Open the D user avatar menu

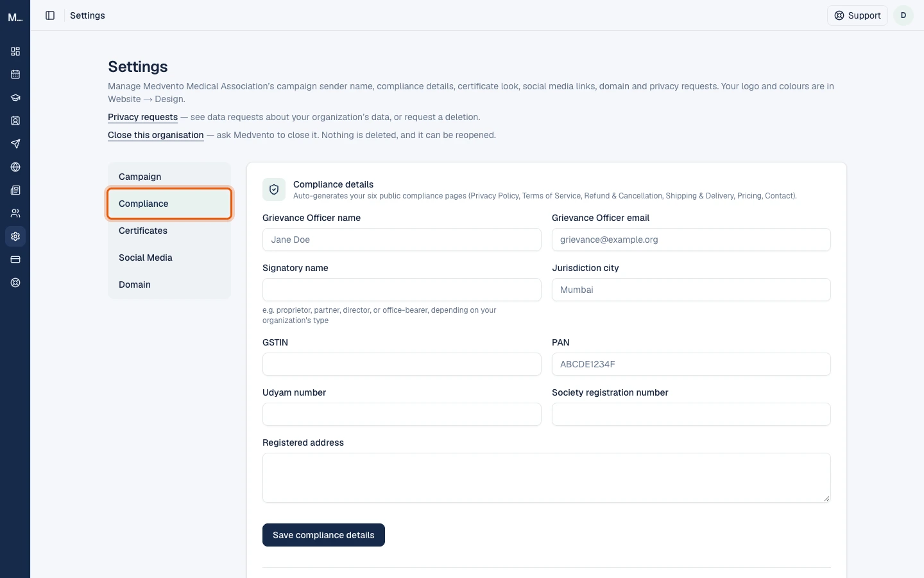click(x=903, y=15)
